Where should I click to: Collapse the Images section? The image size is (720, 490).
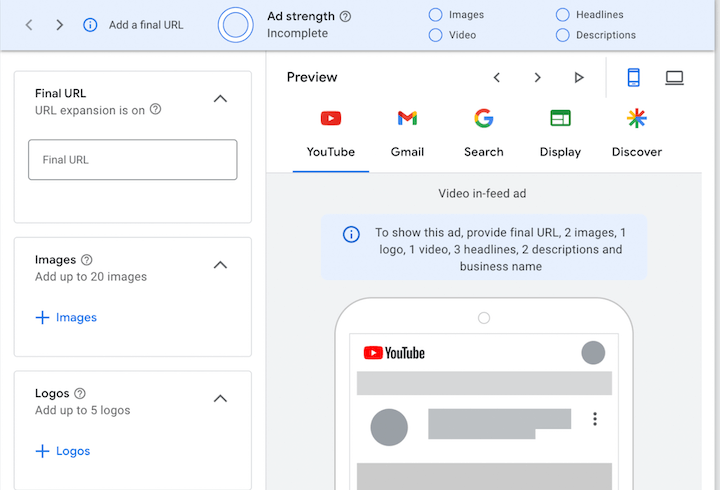[220, 265]
